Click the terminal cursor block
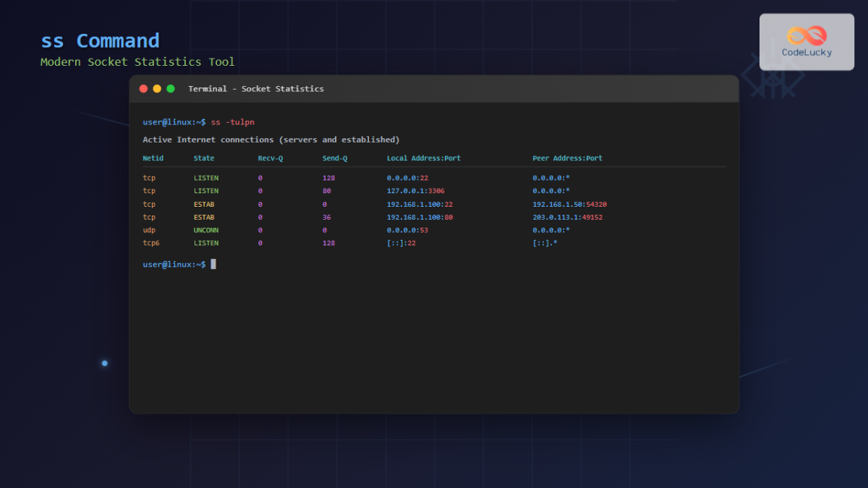The height and width of the screenshot is (488, 868). (x=213, y=264)
